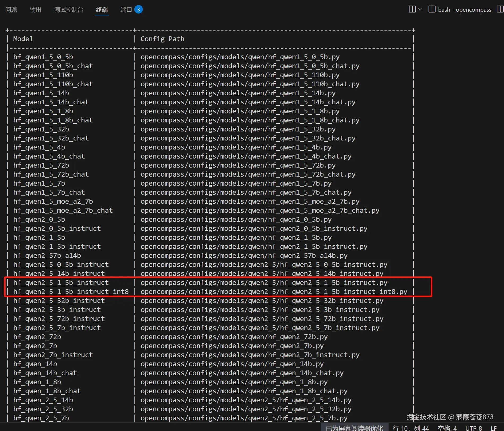Open the 端口 tab

126,10
